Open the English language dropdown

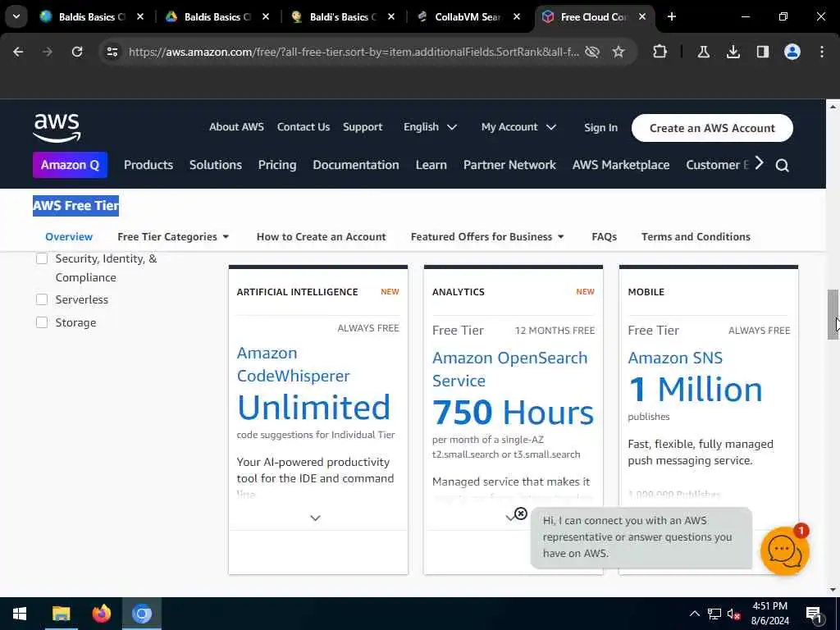click(430, 127)
